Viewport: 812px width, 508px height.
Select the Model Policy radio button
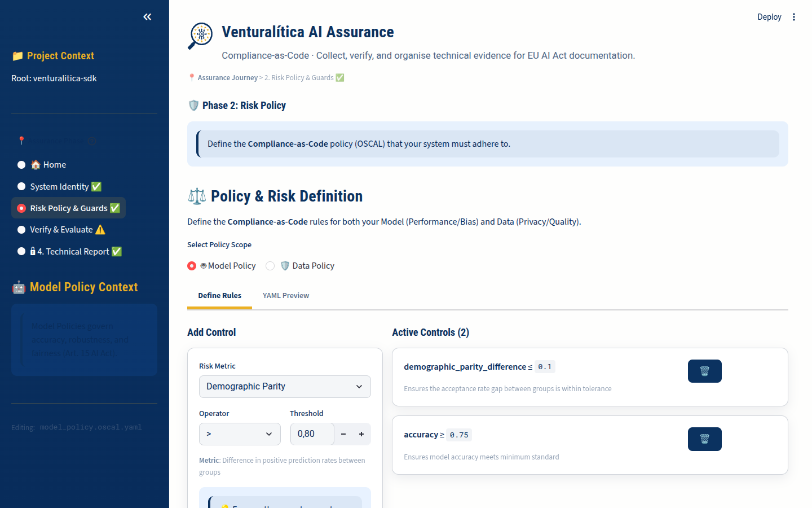pos(192,266)
